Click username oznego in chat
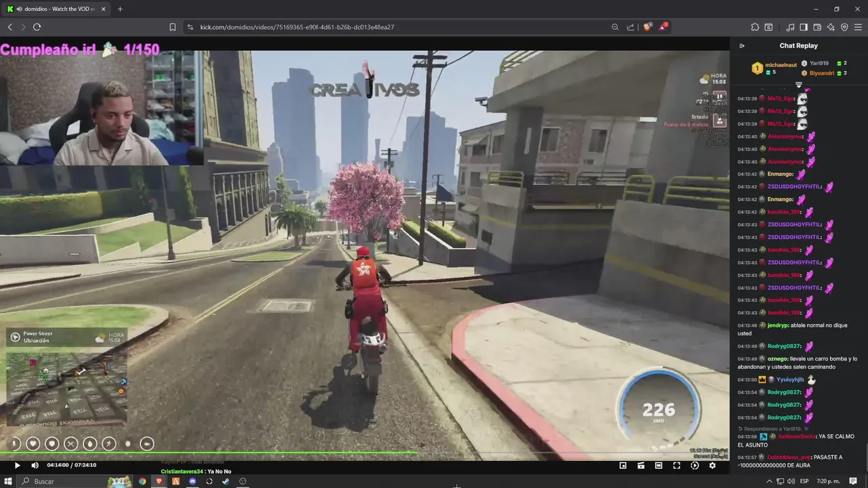The height and width of the screenshot is (488, 868). click(777, 359)
